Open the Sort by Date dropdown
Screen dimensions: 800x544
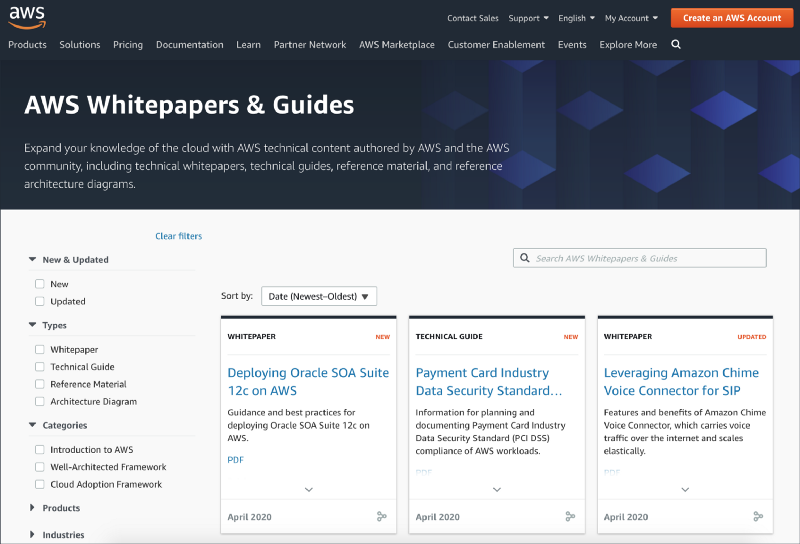point(319,296)
